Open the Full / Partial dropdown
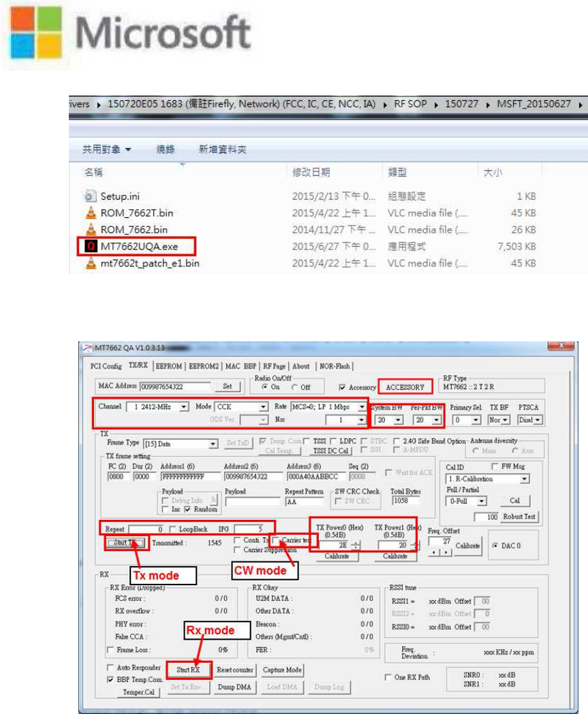Screen dimensions: 588x714 pos(482,501)
